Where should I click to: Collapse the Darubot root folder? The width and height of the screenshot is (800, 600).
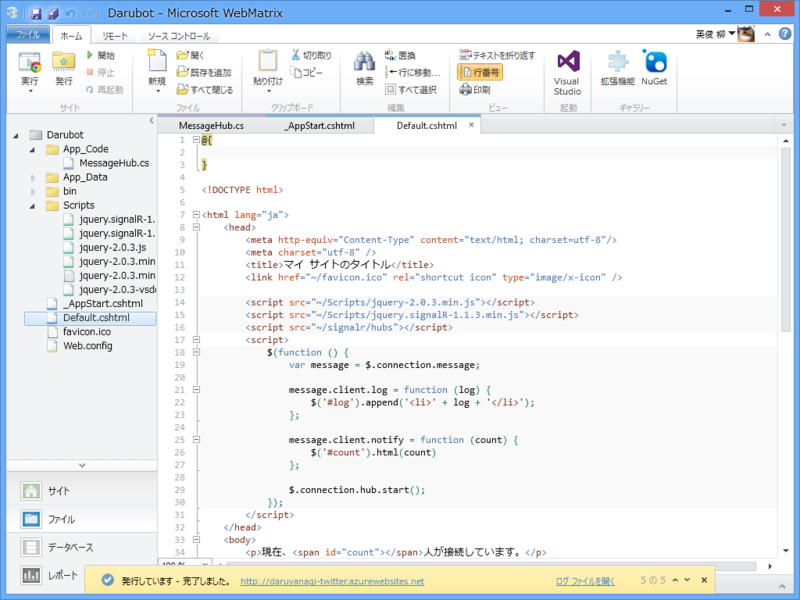click(16, 136)
